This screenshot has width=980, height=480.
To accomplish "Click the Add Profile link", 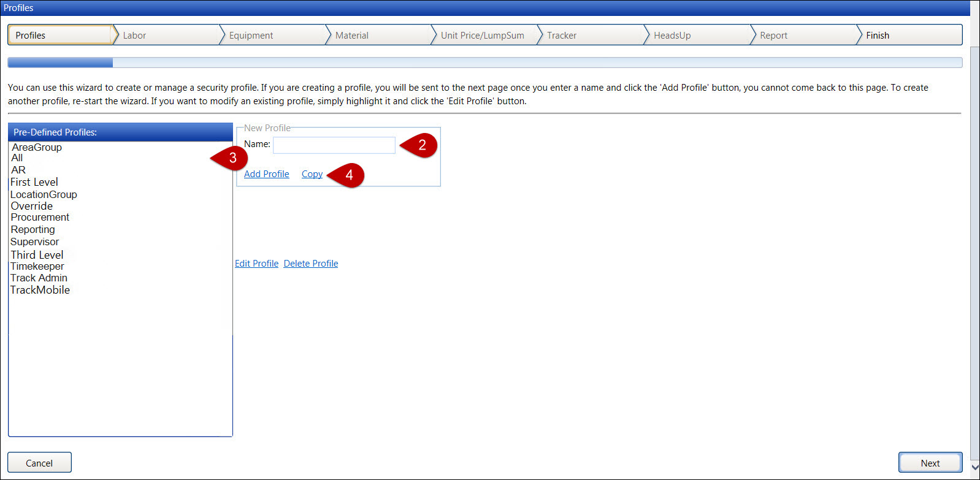I will [266, 174].
